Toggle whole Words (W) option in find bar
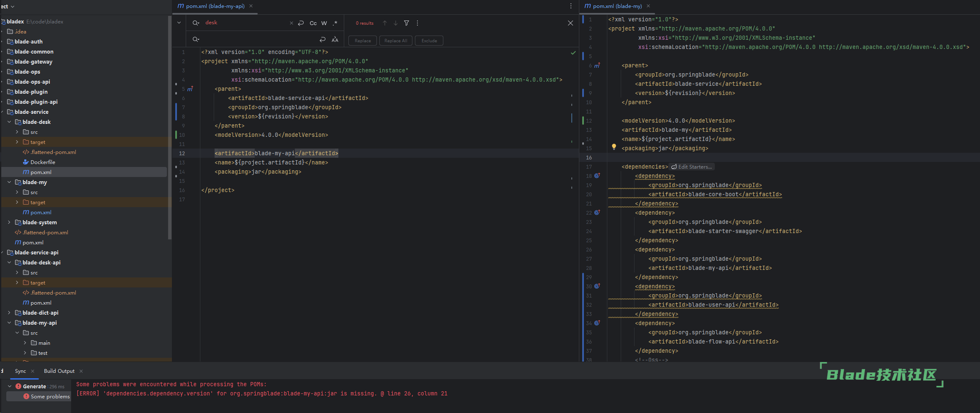The width and height of the screenshot is (980, 413). pyautogui.click(x=324, y=23)
